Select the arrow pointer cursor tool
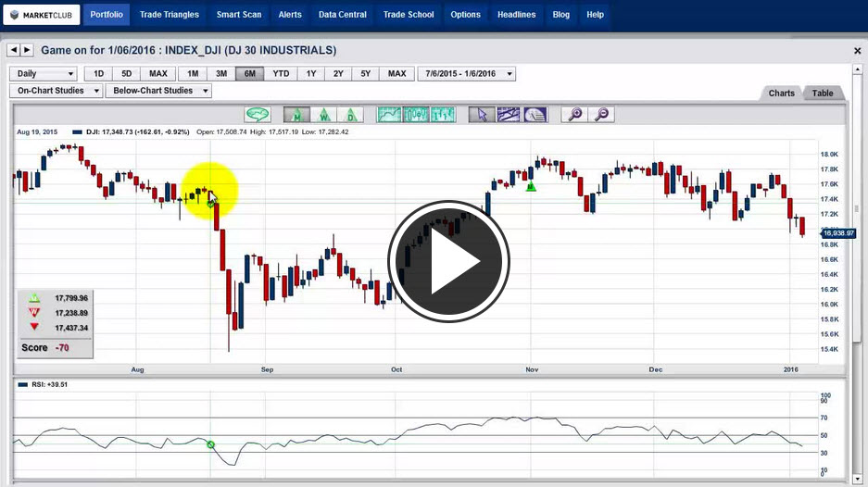Screen dimensions: 868x487 (x=482, y=115)
